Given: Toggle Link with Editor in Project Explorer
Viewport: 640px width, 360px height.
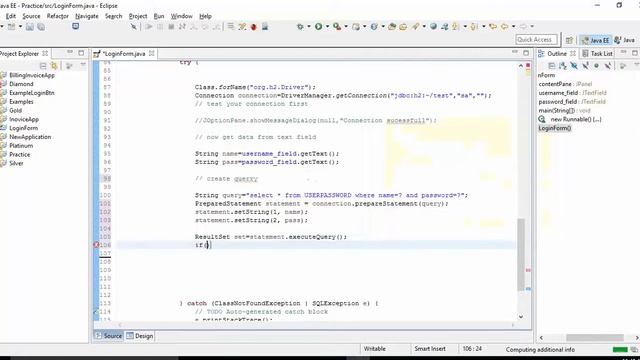Looking at the screenshot, I should 54,66.
